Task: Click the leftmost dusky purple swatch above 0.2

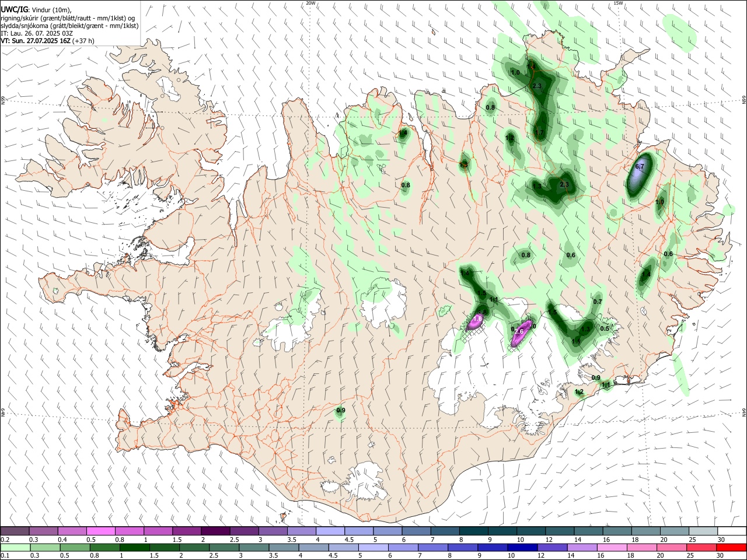Action: click(x=15, y=531)
